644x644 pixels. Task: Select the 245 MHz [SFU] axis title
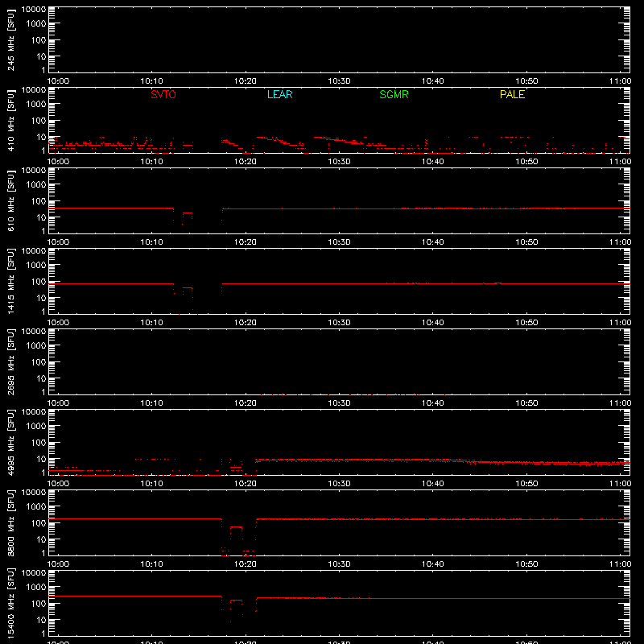pos(10,39)
